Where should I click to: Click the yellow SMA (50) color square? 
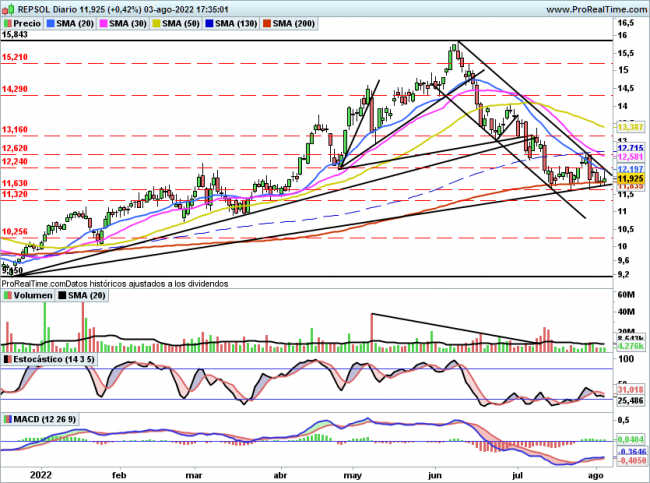pos(156,24)
